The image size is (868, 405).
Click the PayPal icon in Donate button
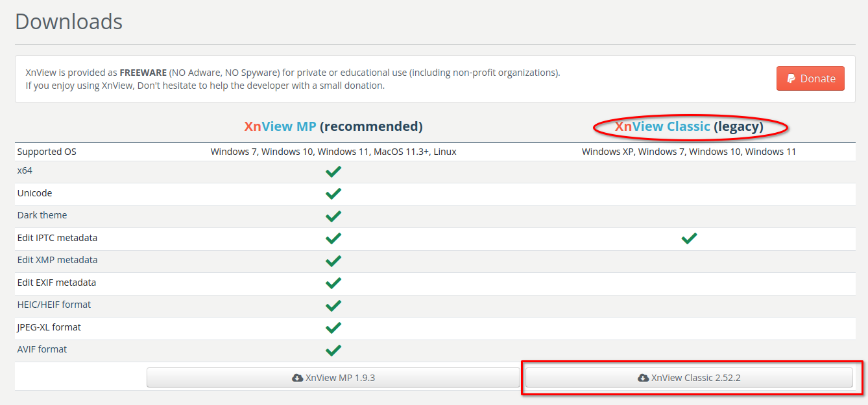(x=791, y=78)
